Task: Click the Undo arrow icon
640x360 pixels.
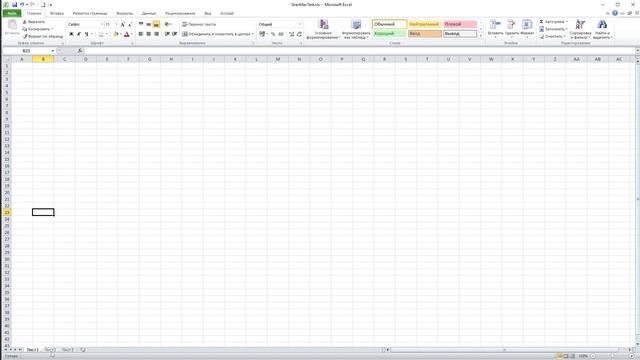Action: click(x=22, y=4)
